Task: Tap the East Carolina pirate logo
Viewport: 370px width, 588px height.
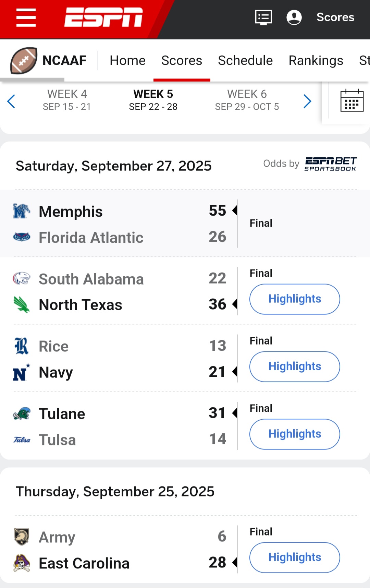Action: tap(22, 563)
